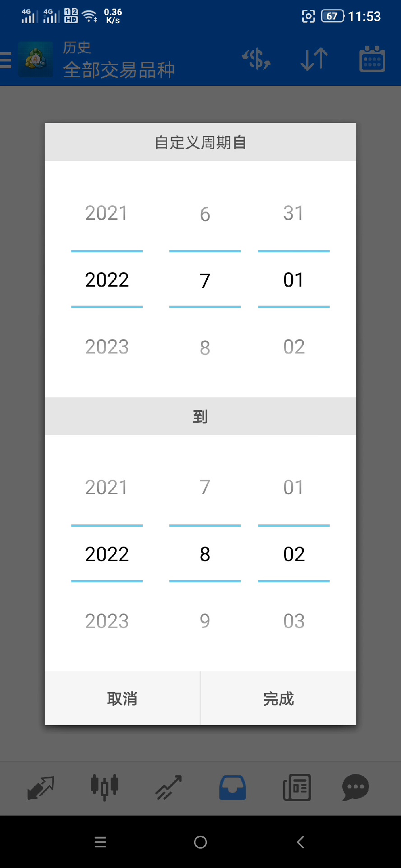Image resolution: width=401 pixels, height=868 pixels.
Task: Open the history inbox tray icon
Action: [x=233, y=788]
